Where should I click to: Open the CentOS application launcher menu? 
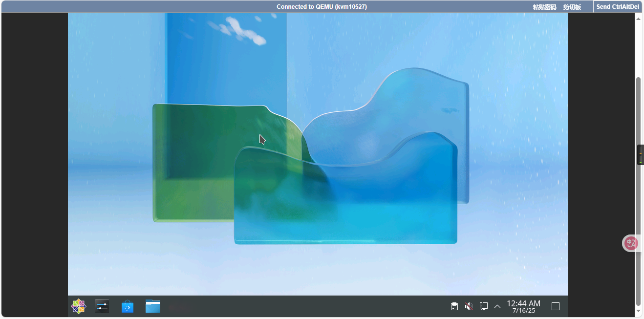point(79,306)
